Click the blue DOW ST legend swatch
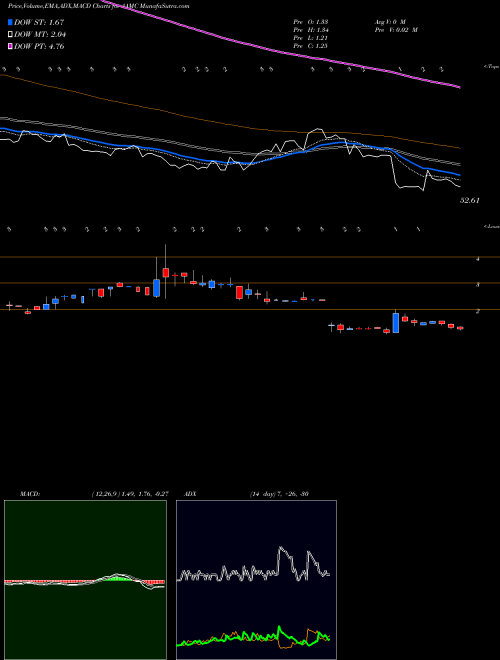 [x=11, y=22]
